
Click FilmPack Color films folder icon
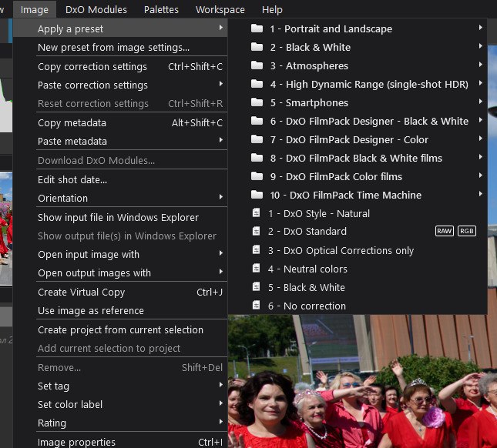pos(257,176)
